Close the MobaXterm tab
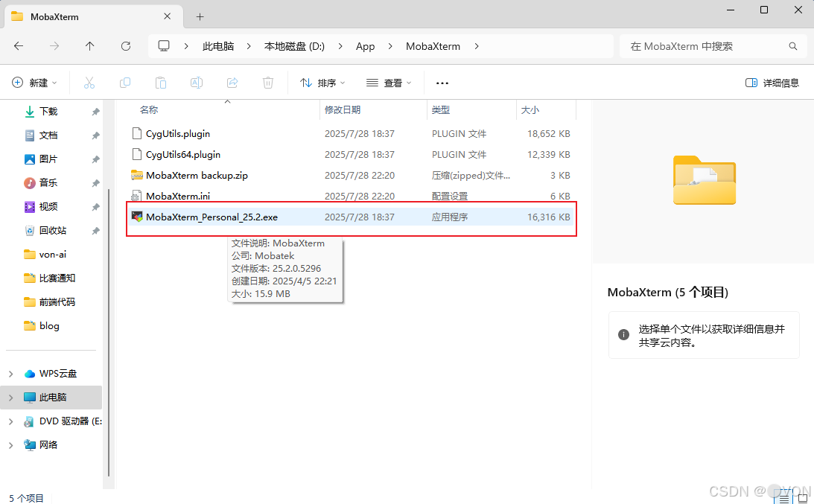Viewport: 814px width, 504px height. click(x=167, y=16)
